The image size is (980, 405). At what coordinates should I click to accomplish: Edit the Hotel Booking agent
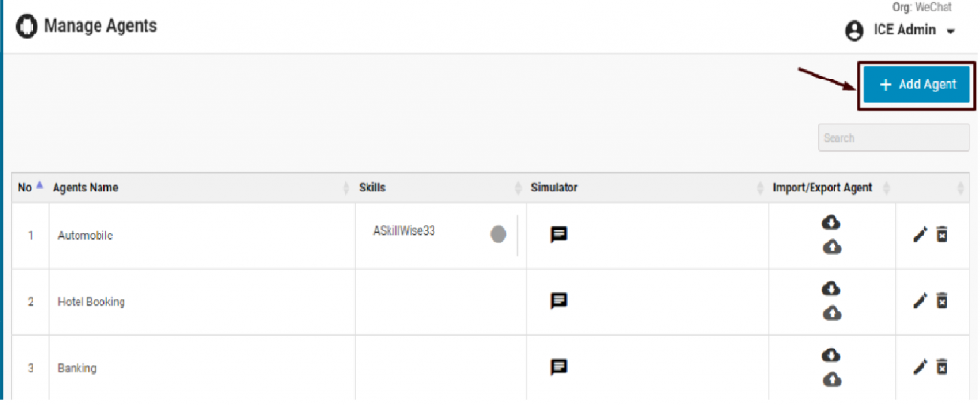[920, 301]
